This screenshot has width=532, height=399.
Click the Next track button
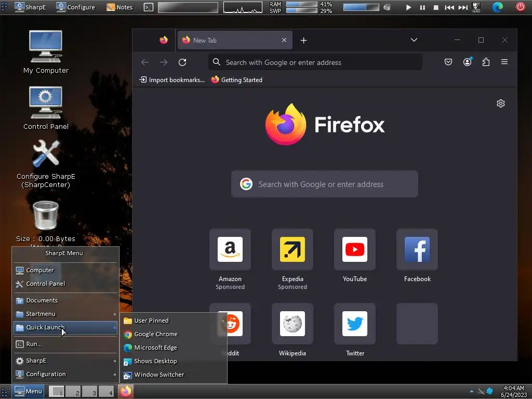463,7
